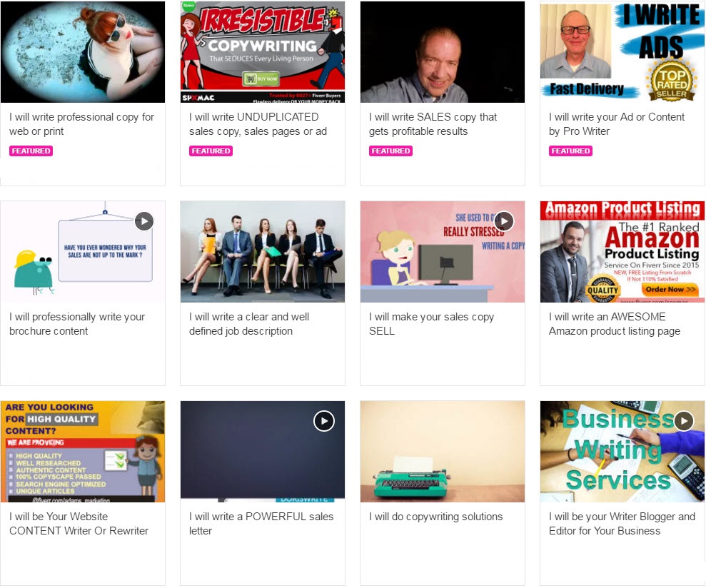This screenshot has height=588, width=706.
Task: Click FEATURED badge under professional copy gig
Action: tap(31, 151)
